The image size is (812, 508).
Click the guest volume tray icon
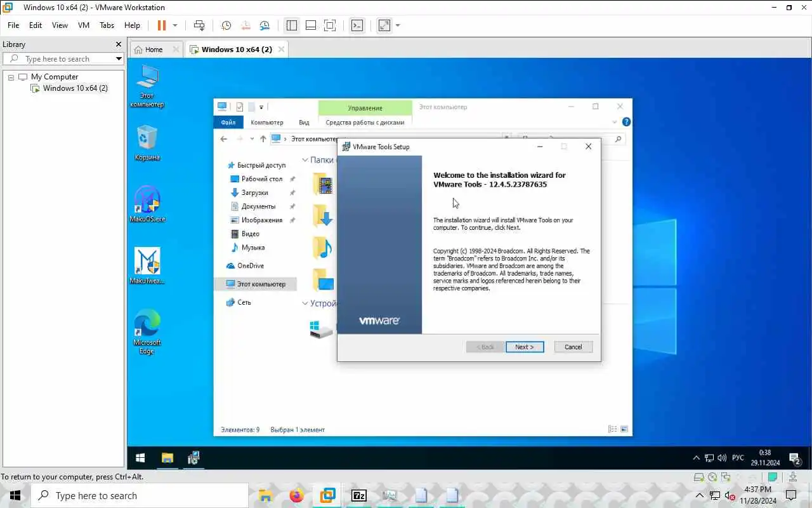[722, 458]
